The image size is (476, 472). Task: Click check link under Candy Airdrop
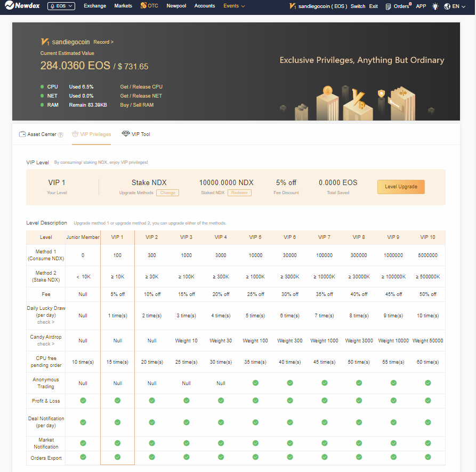tap(45, 344)
